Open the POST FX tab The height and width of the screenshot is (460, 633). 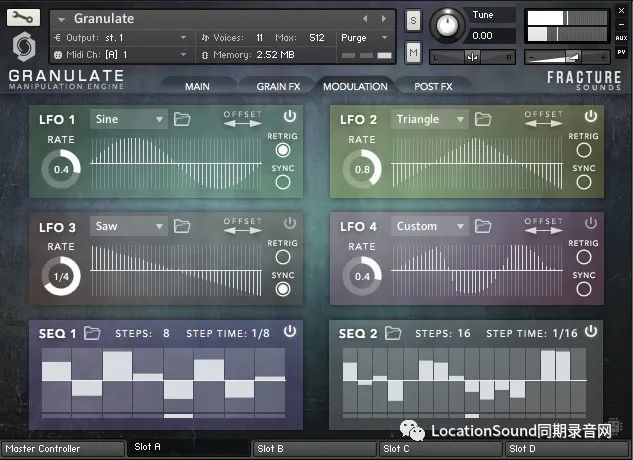[x=433, y=86]
